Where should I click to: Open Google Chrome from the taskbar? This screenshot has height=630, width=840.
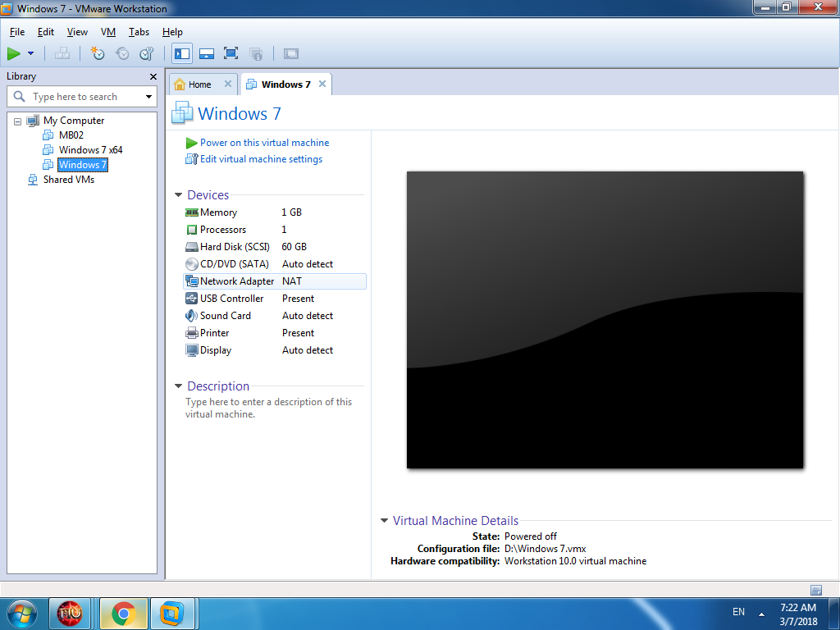click(x=124, y=614)
